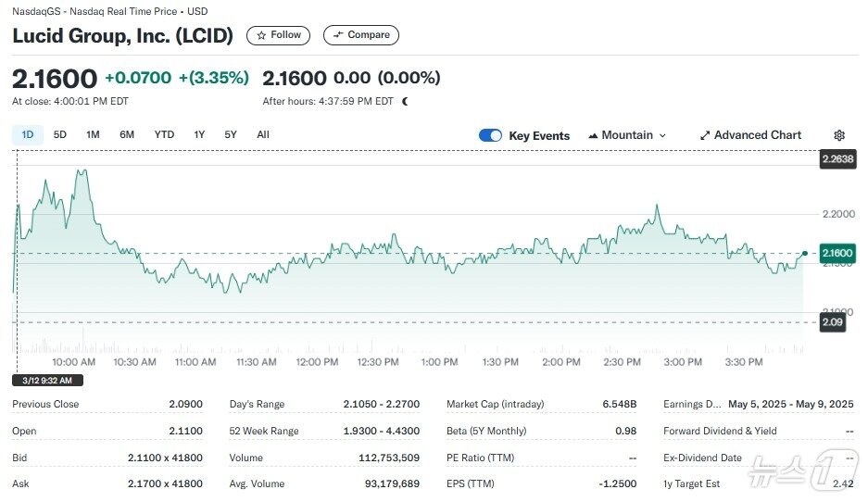
Task: Switch to the 5Y range tab
Action: tap(231, 134)
